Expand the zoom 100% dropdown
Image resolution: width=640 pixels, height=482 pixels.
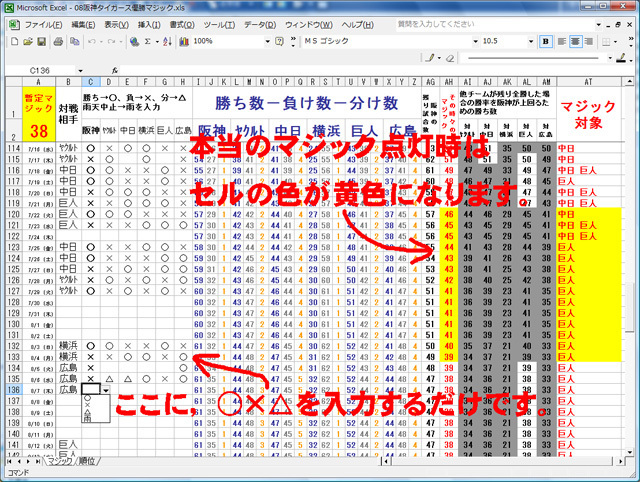(x=267, y=41)
